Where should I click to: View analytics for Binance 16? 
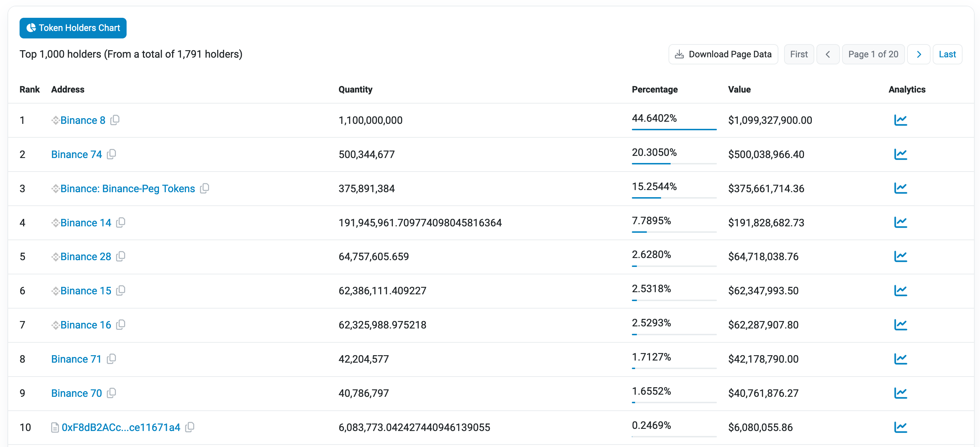tap(900, 325)
